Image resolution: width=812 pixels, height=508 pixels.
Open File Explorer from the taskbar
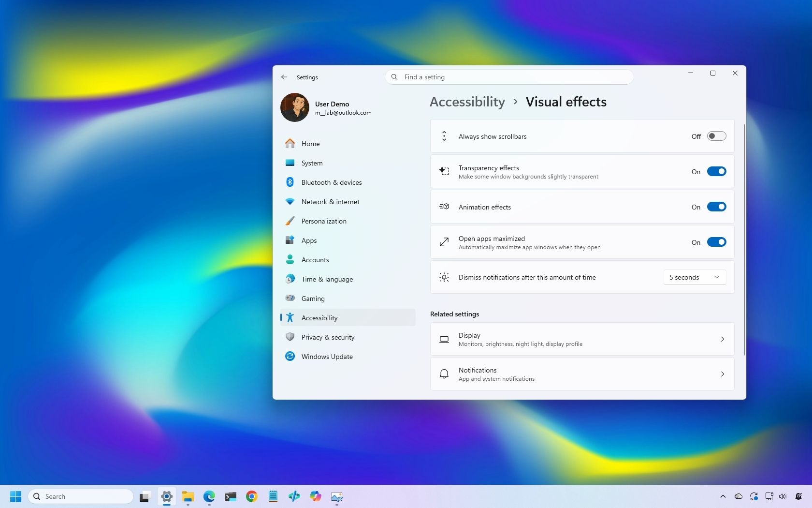click(x=188, y=496)
